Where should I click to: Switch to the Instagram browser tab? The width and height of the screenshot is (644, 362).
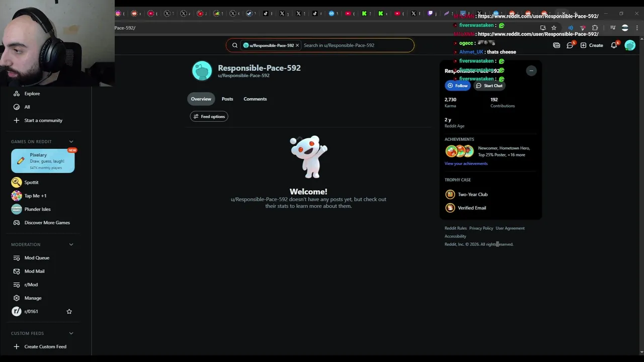(118, 14)
